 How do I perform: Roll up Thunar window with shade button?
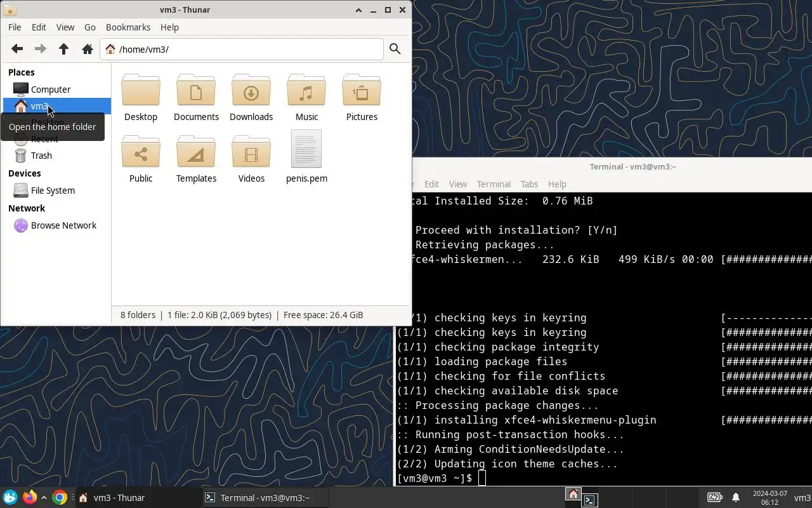point(358,10)
